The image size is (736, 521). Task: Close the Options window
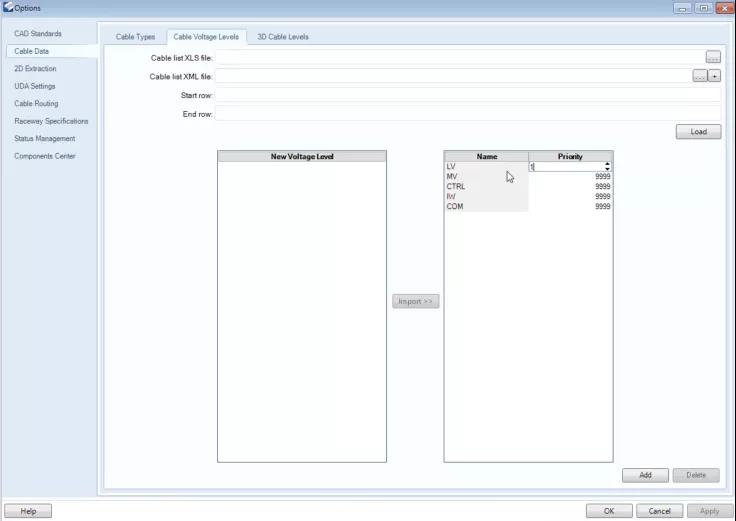[725, 8]
